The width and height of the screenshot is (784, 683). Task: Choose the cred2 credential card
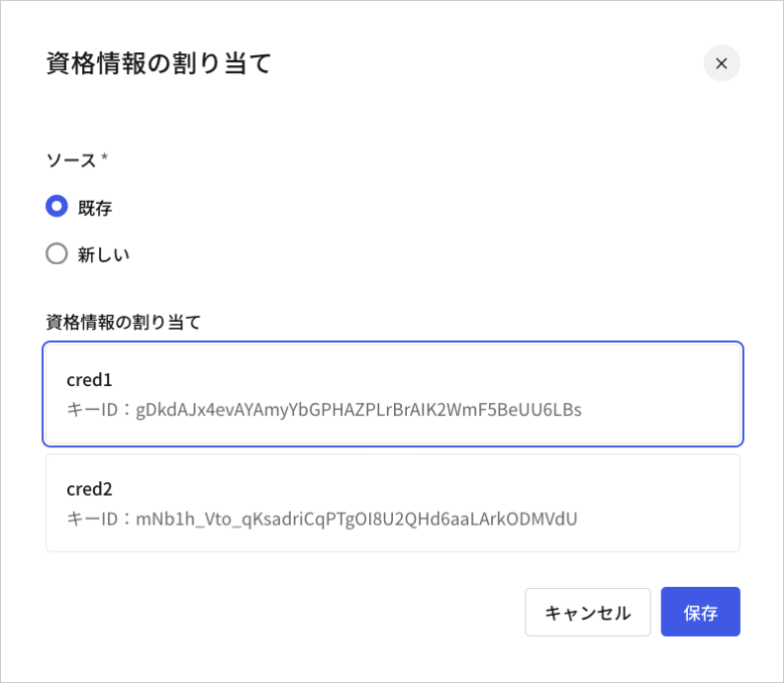click(x=393, y=503)
